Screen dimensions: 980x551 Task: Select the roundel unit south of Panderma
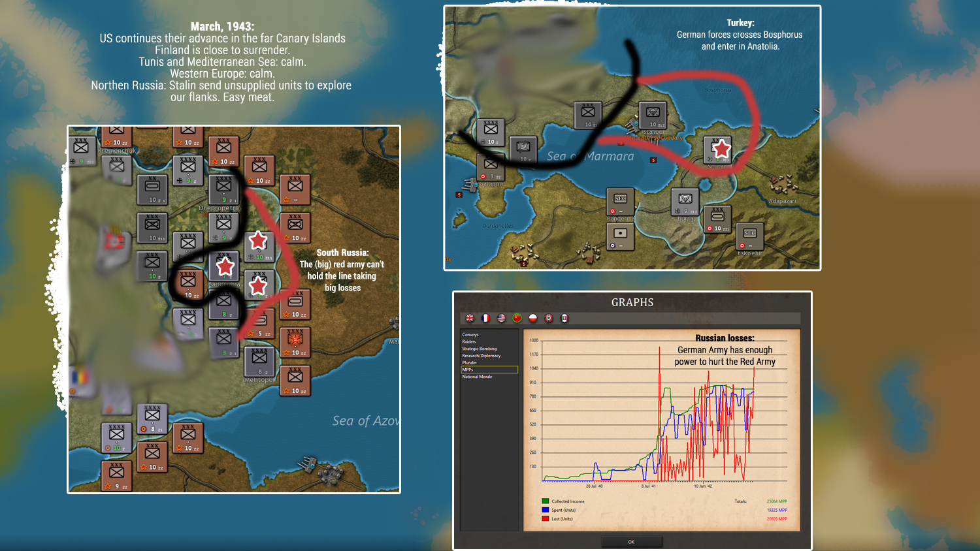[620, 236]
